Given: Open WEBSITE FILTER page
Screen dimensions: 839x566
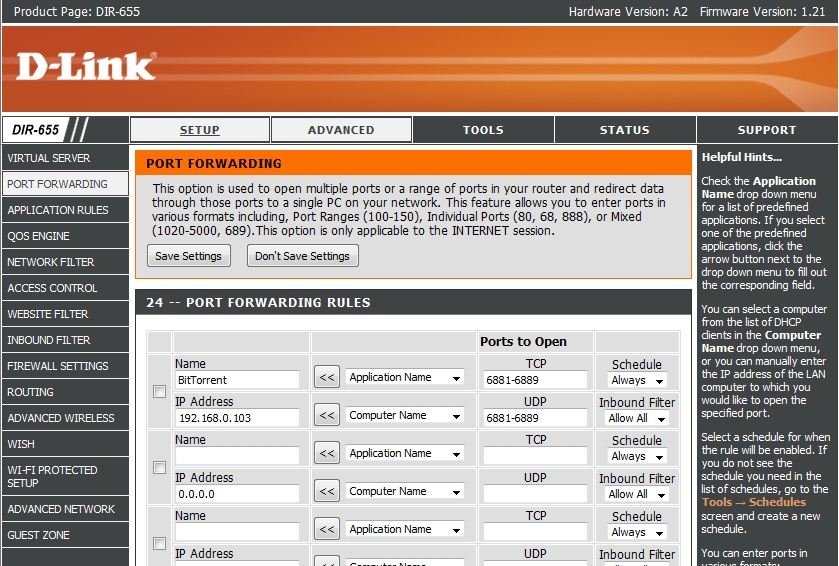Looking at the screenshot, I should tap(65, 314).
